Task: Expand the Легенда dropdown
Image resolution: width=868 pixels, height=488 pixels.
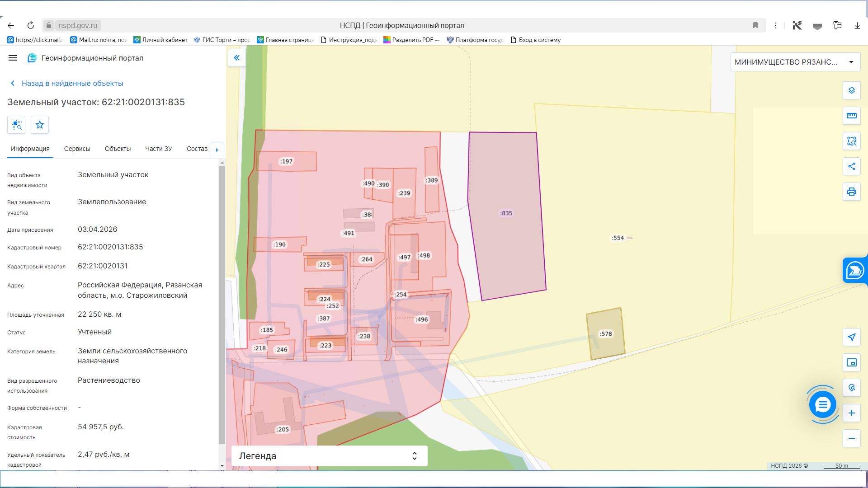Action: click(x=330, y=456)
